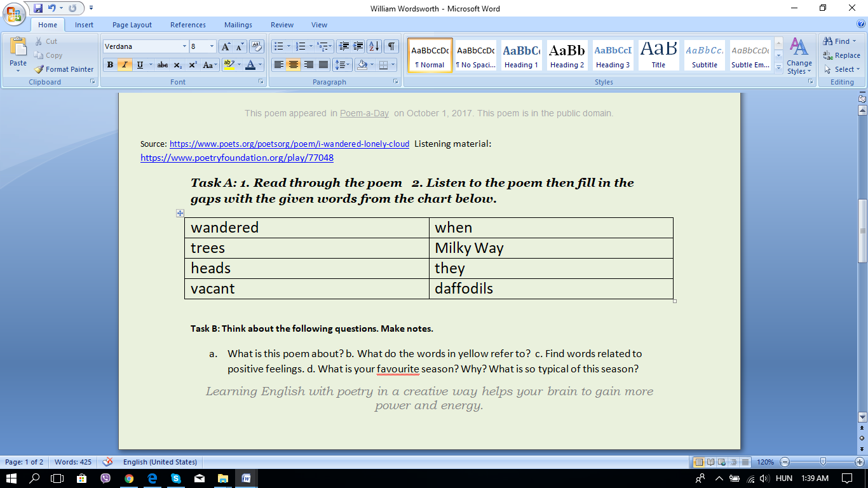
Task: Toggle Center alignment
Action: (293, 65)
